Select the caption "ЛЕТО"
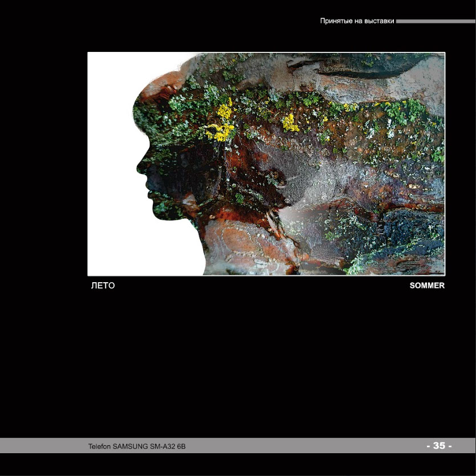Image resolution: width=476 pixels, height=476 pixels. 103,286
